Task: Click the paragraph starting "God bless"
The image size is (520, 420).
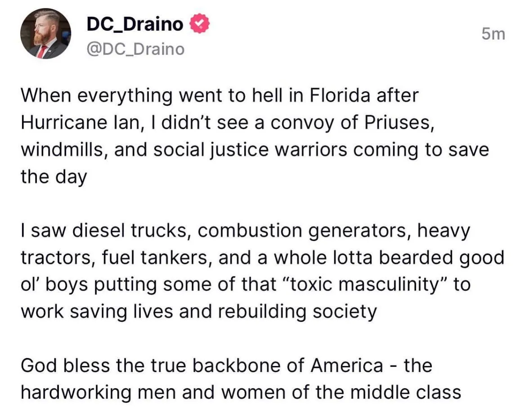Action: [x=241, y=379]
